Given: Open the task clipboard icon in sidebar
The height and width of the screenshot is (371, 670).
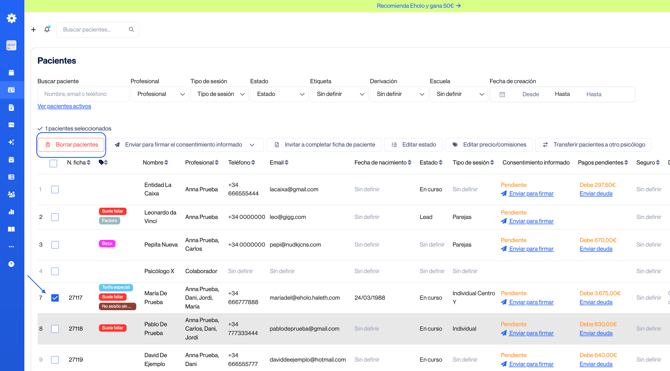Looking at the screenshot, I should click(x=12, y=159).
